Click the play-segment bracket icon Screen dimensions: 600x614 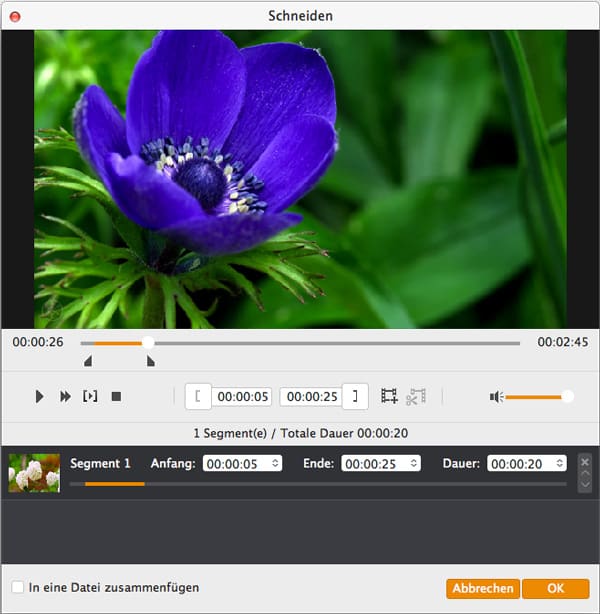point(90,397)
